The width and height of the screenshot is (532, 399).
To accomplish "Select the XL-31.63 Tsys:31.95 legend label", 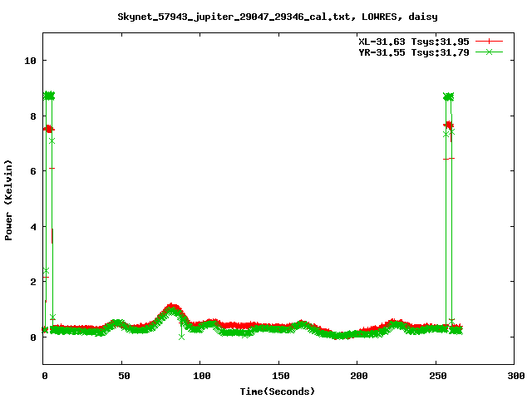I will pos(414,42).
